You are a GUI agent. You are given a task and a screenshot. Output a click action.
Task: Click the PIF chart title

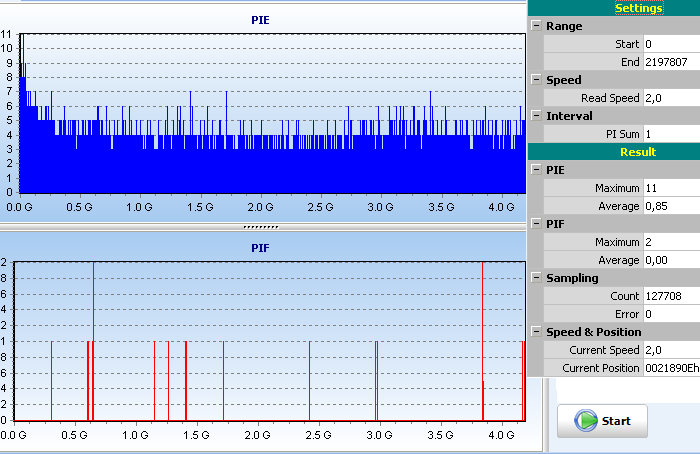(260, 248)
